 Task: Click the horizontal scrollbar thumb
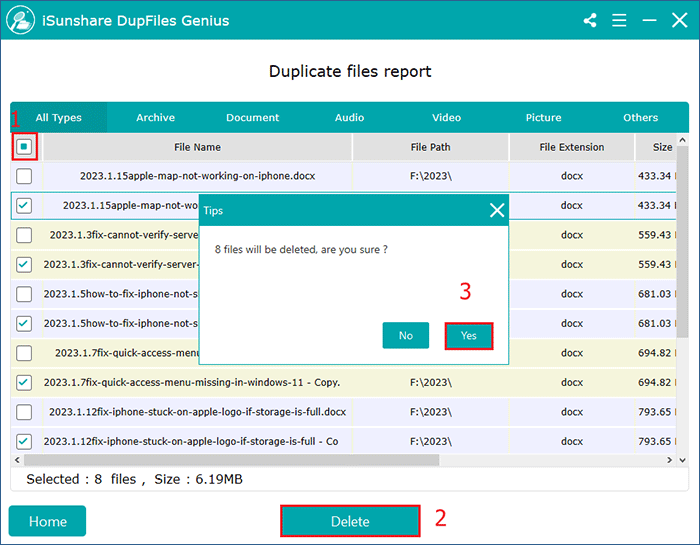point(231,460)
